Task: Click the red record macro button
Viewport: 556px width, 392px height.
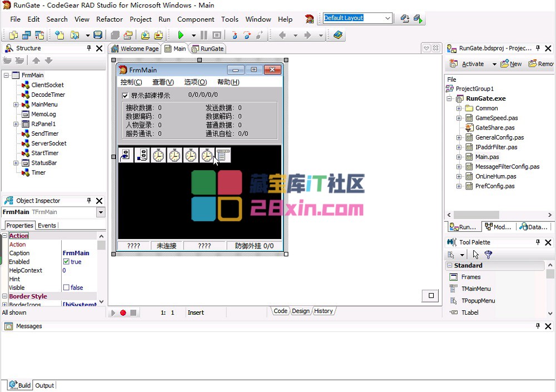Action: pyautogui.click(x=123, y=312)
